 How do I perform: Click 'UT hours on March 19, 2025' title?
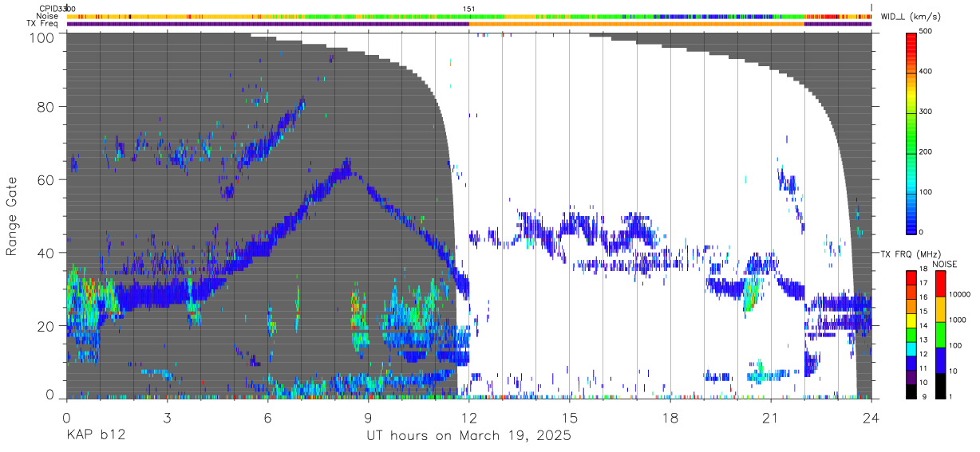[x=468, y=436]
